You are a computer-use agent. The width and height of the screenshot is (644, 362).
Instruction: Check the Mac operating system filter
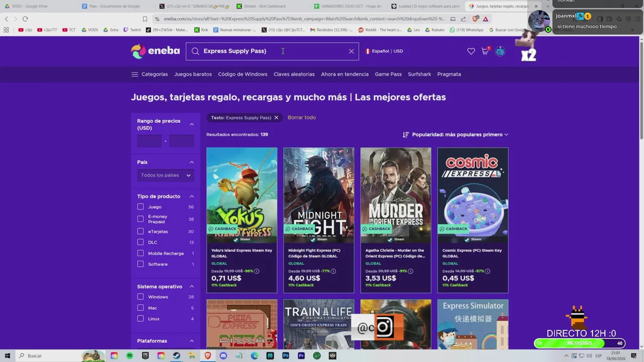coord(140,308)
